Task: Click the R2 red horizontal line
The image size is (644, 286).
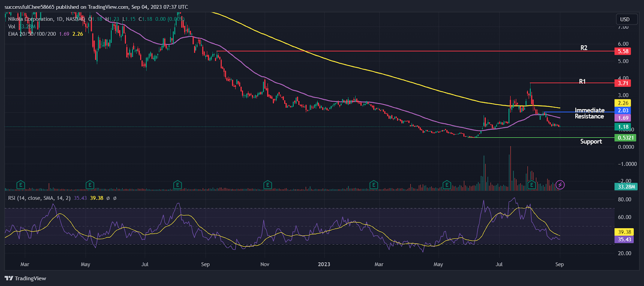Action: pos(415,51)
